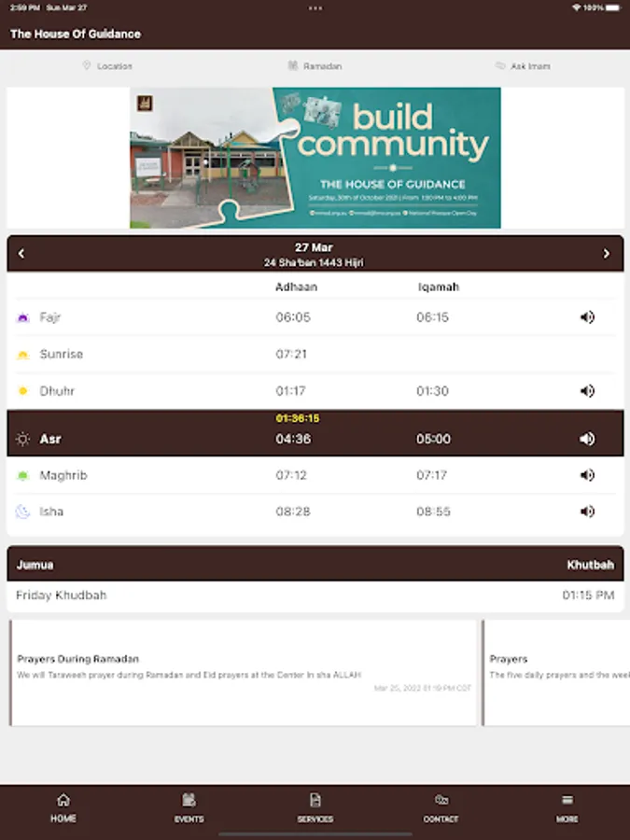Go to previous day with left arrow
The image size is (630, 840).
click(21, 253)
